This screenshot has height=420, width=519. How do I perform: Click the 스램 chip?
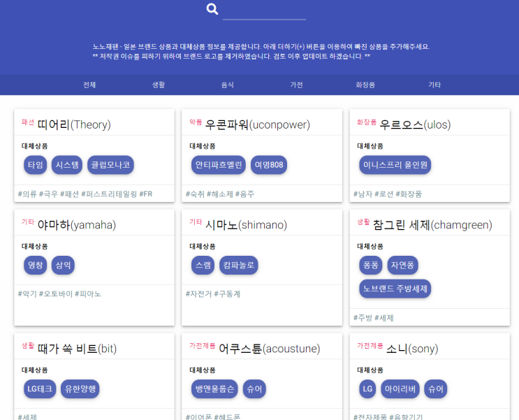tap(203, 265)
